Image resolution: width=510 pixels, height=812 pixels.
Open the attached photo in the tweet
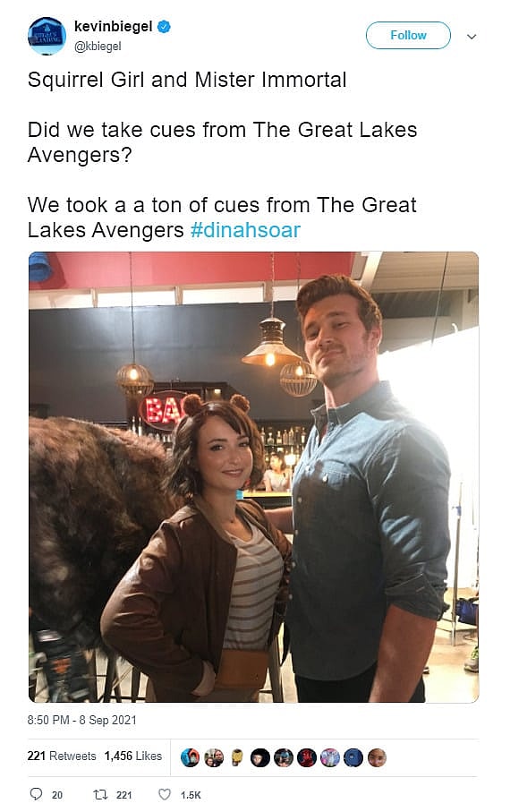[254, 477]
